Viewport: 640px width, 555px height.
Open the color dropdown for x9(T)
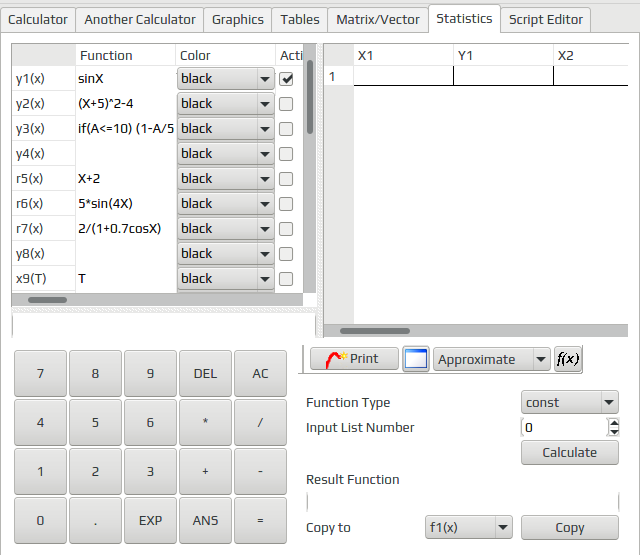pyautogui.click(x=225, y=279)
